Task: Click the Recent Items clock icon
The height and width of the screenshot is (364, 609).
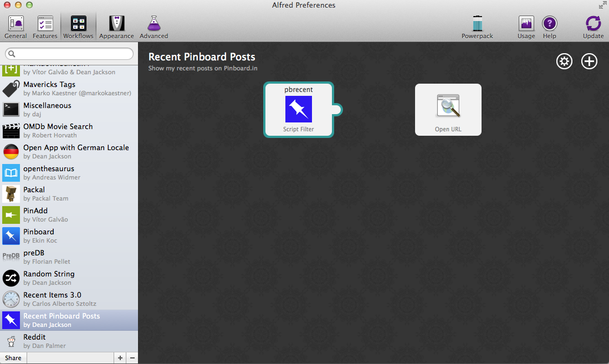Action: (x=11, y=299)
